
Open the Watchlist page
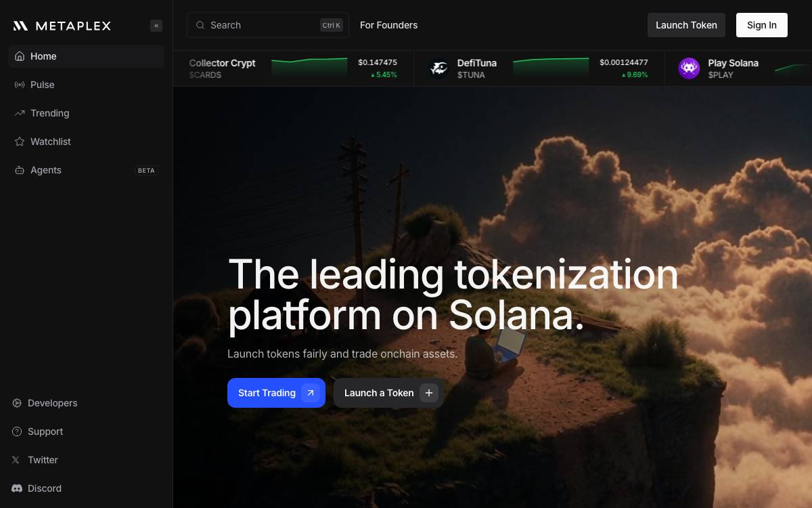point(86,142)
